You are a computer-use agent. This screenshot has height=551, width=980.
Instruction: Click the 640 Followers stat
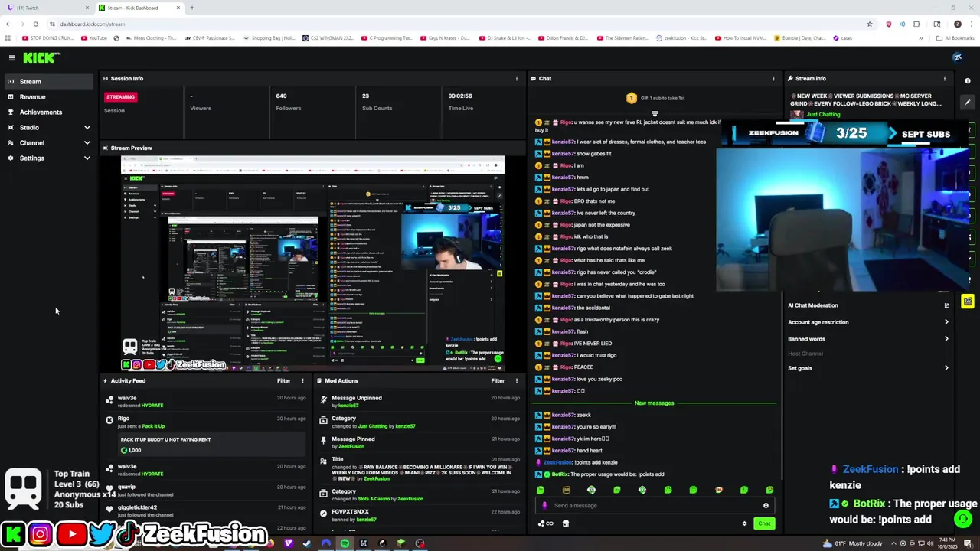(289, 102)
